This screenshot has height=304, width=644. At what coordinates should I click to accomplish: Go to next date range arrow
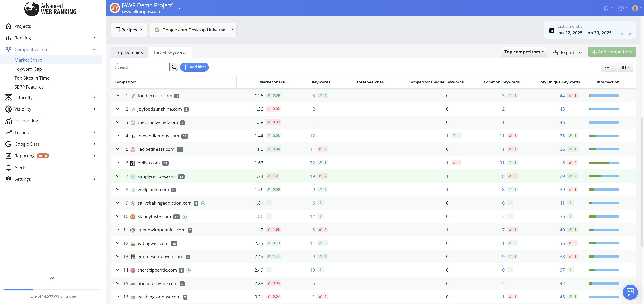coord(630,33)
